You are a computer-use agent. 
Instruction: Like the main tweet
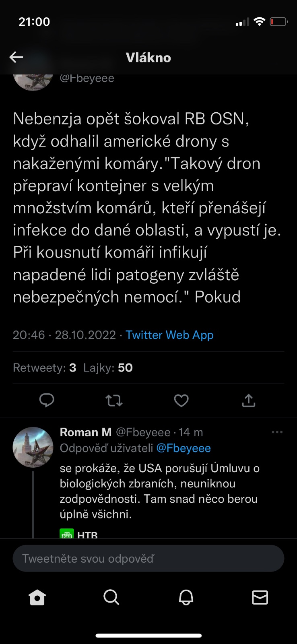[x=181, y=400]
